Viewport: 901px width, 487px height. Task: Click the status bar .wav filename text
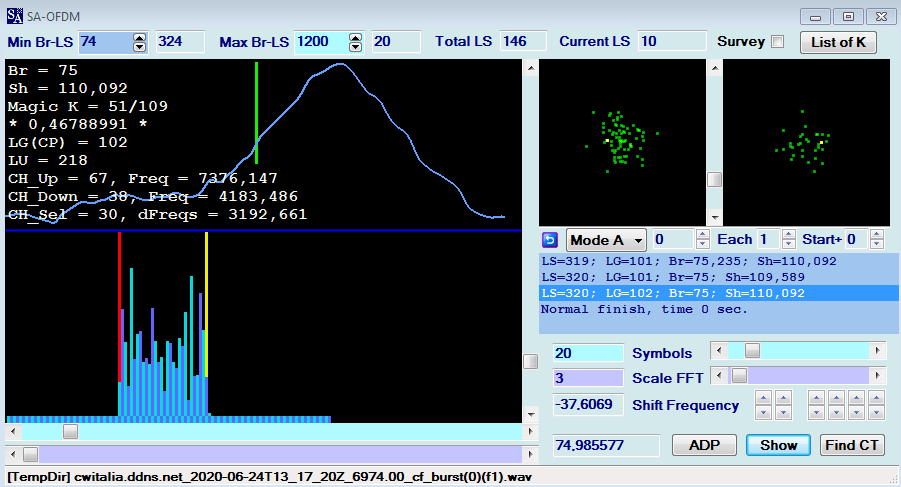point(269,477)
